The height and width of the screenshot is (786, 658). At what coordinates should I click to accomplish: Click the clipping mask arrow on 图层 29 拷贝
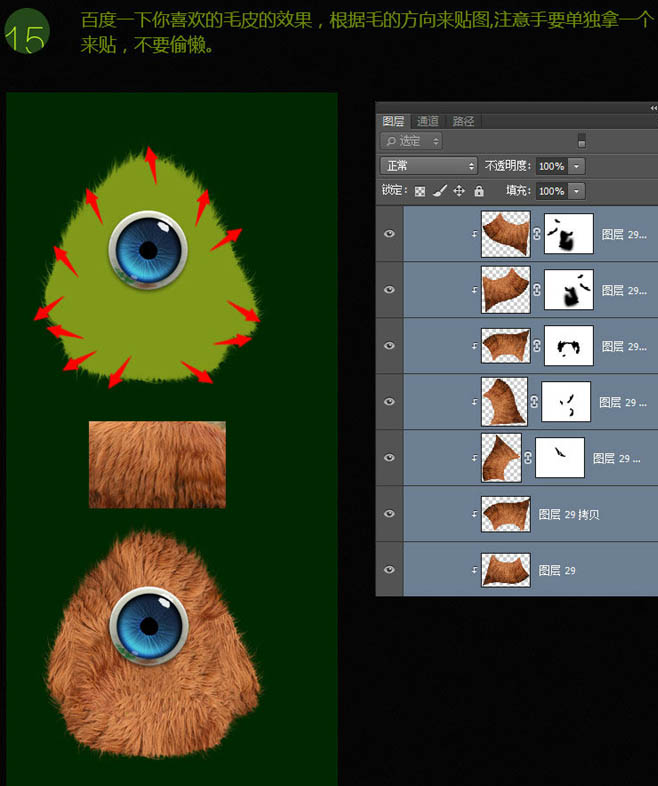[x=474, y=514]
